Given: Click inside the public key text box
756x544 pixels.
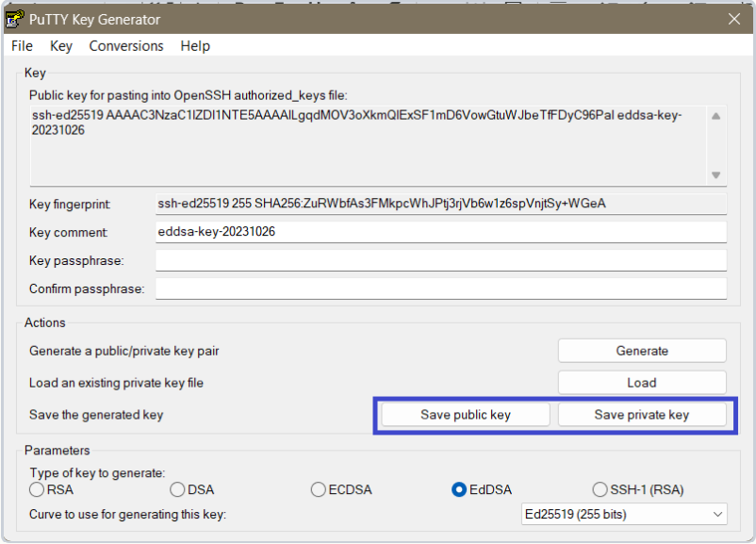Looking at the screenshot, I should (x=369, y=145).
